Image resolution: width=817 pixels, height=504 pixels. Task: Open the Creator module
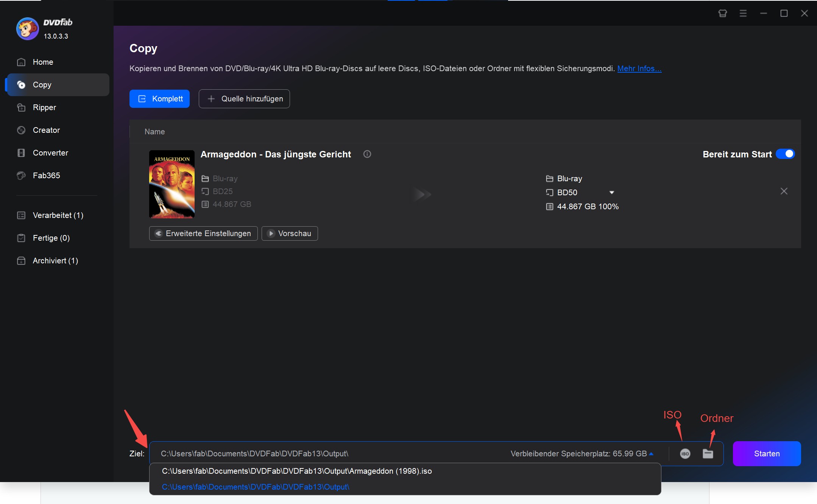click(x=58, y=130)
